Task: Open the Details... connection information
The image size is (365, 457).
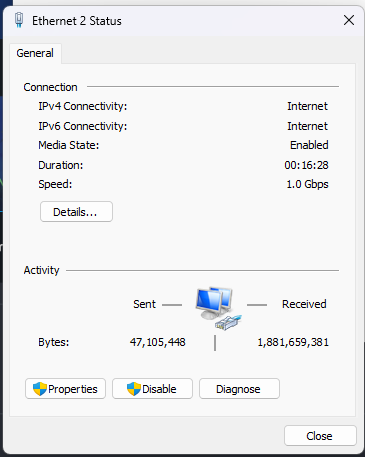Action: [76, 212]
